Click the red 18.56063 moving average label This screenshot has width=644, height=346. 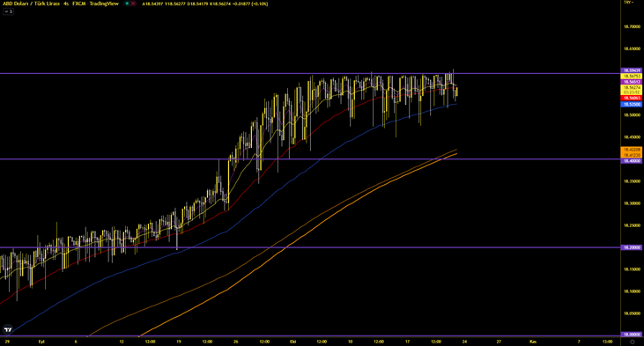[632, 98]
